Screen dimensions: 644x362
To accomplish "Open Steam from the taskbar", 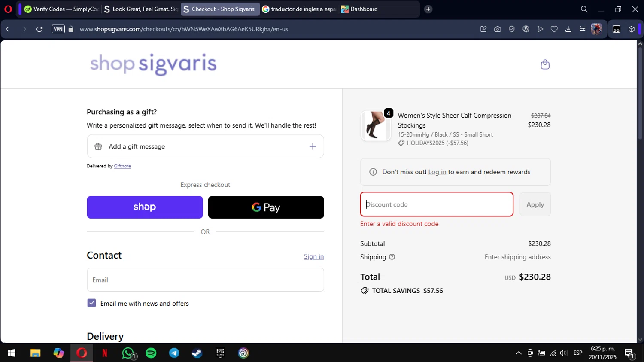I will pyautogui.click(x=197, y=353).
